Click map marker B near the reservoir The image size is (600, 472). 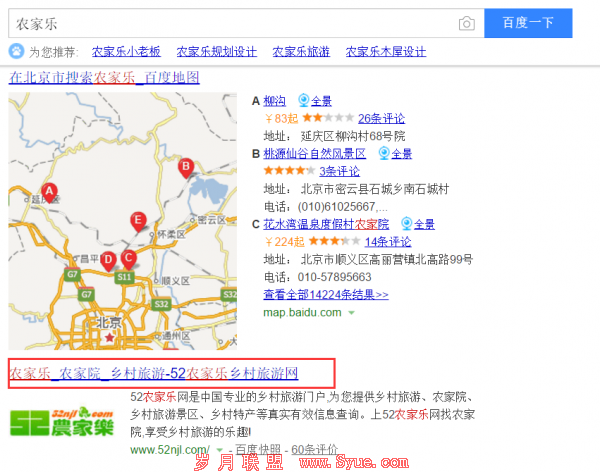186,168
